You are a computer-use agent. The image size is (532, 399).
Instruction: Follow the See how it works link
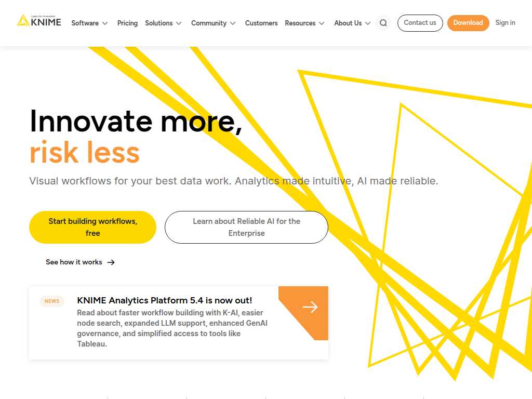point(74,262)
